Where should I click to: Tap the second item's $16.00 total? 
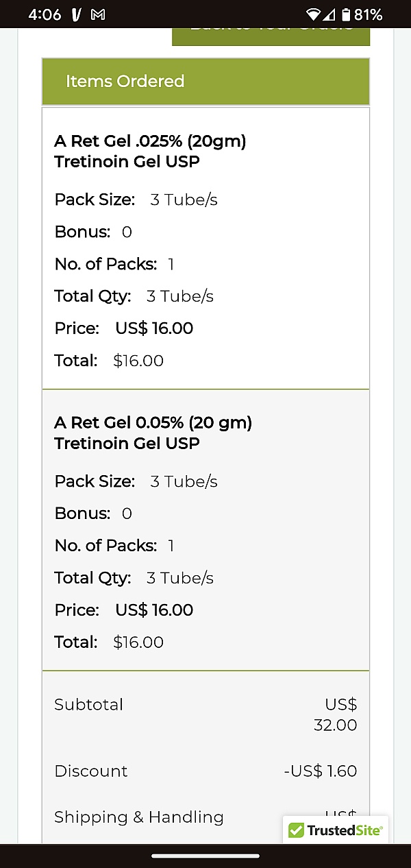[138, 642]
